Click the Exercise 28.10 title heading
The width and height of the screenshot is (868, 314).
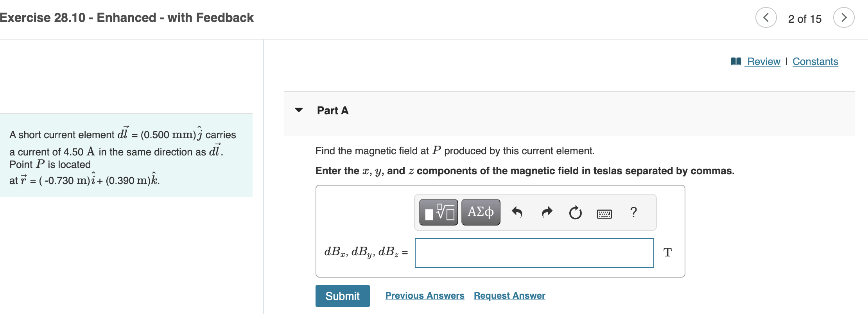(127, 18)
